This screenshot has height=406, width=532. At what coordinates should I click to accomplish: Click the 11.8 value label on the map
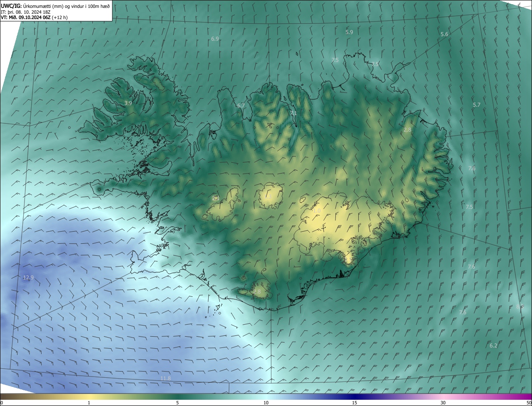click(165, 378)
